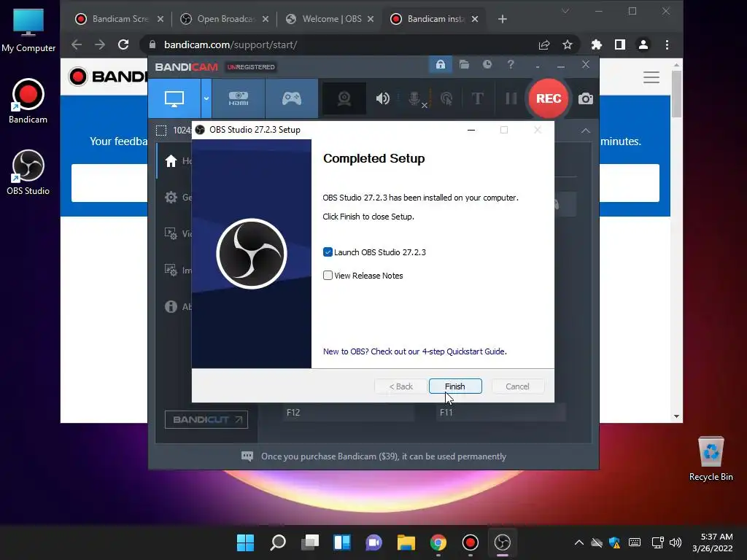Click Cancel in OBS Setup dialog

point(517,386)
